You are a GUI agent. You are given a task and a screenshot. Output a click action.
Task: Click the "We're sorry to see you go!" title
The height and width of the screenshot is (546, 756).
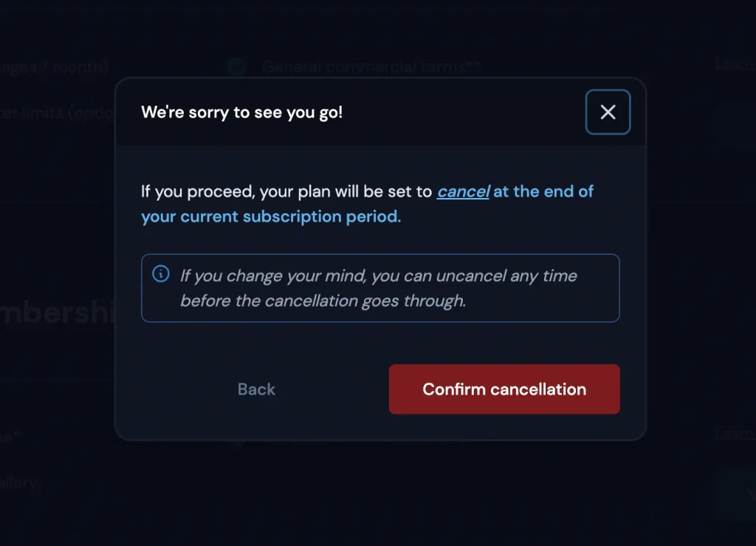(x=241, y=113)
